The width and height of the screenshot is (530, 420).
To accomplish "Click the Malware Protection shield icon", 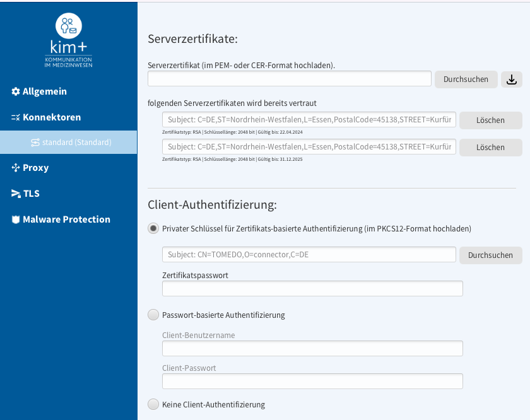I will click(x=16, y=219).
